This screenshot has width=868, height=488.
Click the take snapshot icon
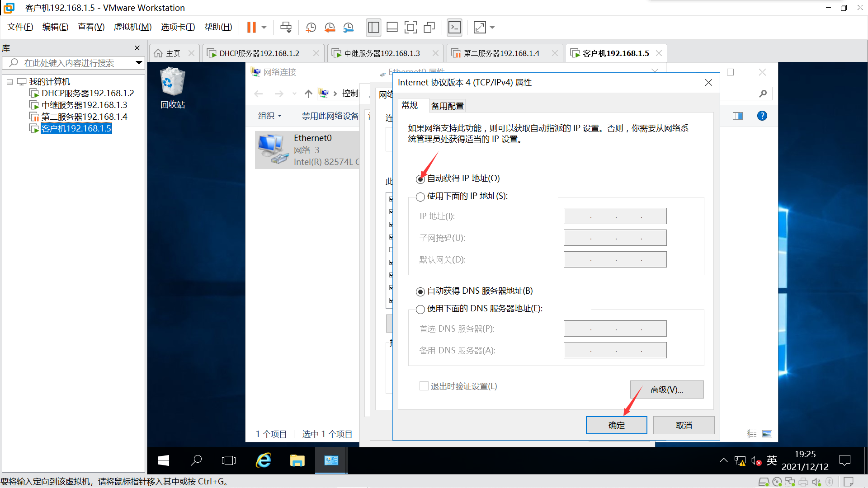coord(311,28)
